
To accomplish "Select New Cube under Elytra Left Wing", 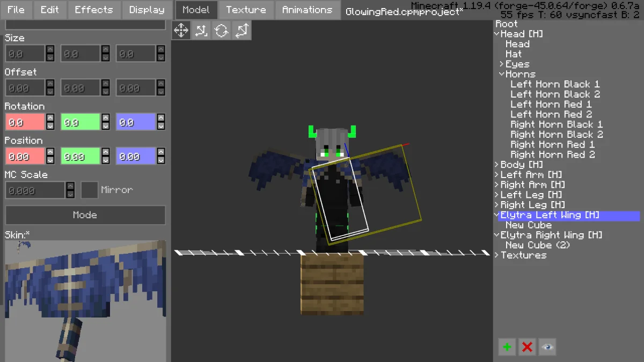I will [x=529, y=225].
